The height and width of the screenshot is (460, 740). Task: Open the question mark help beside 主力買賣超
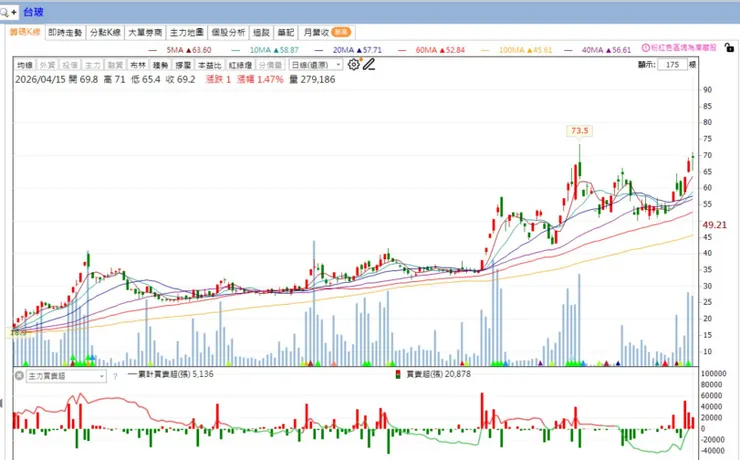click(x=115, y=376)
